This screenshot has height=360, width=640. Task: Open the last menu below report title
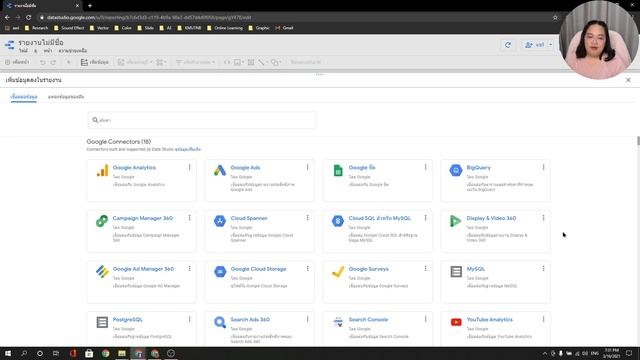tap(73, 51)
